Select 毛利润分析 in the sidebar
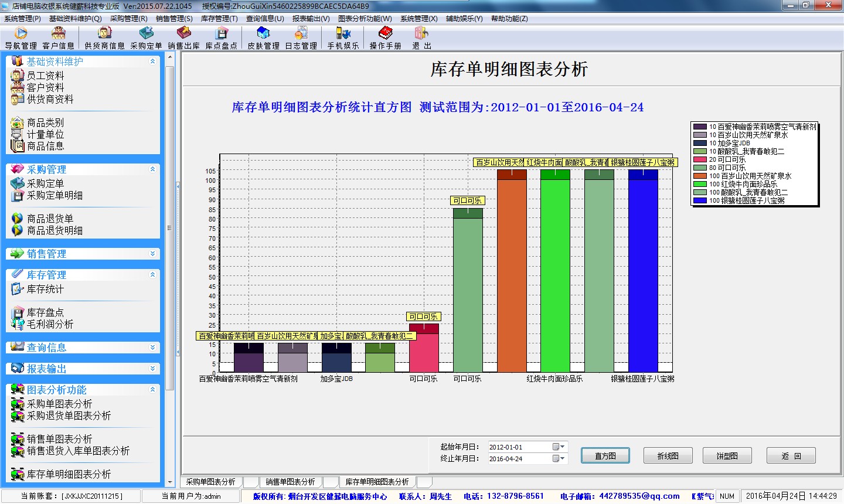Image resolution: width=844 pixels, height=504 pixels. point(50,324)
